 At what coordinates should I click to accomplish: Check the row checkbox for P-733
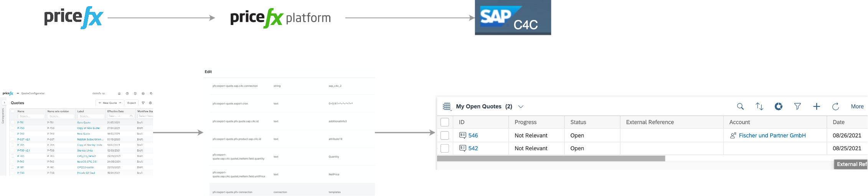pyautogui.click(x=12, y=173)
